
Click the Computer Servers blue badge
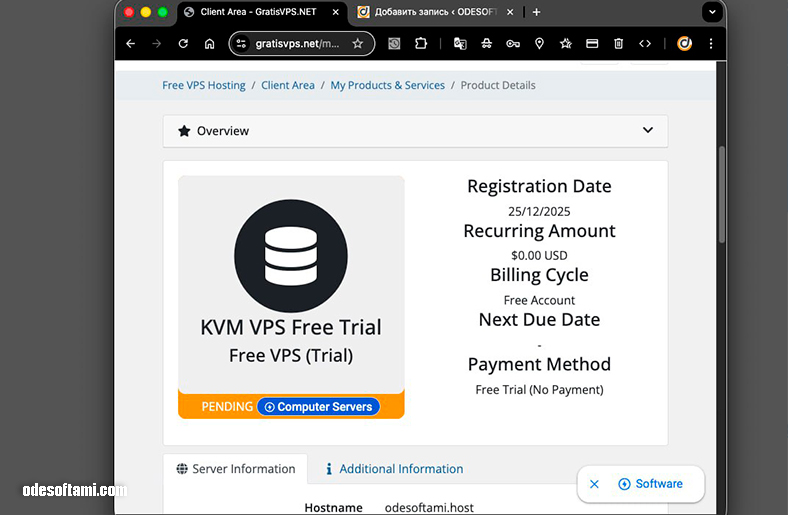tap(319, 406)
